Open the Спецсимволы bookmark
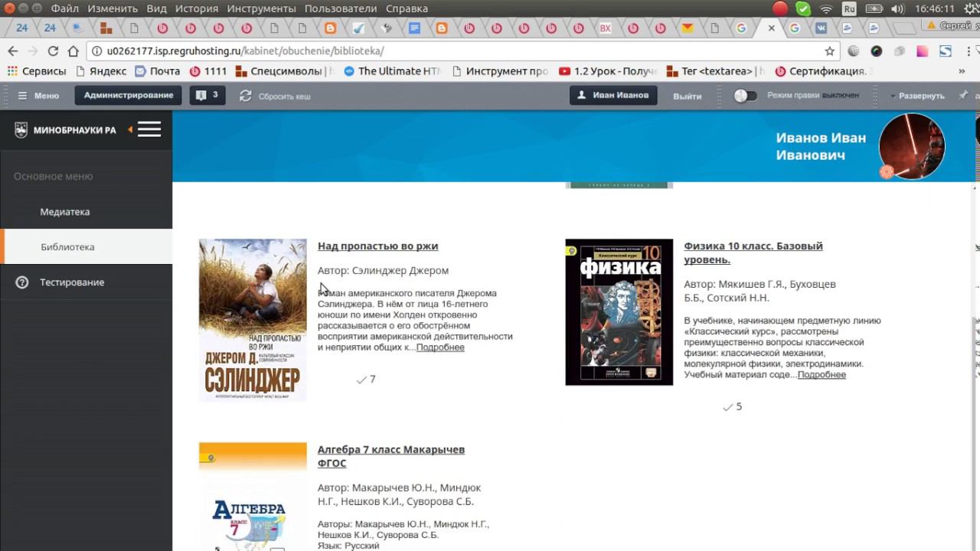The width and height of the screenshot is (980, 551). pyautogui.click(x=285, y=71)
